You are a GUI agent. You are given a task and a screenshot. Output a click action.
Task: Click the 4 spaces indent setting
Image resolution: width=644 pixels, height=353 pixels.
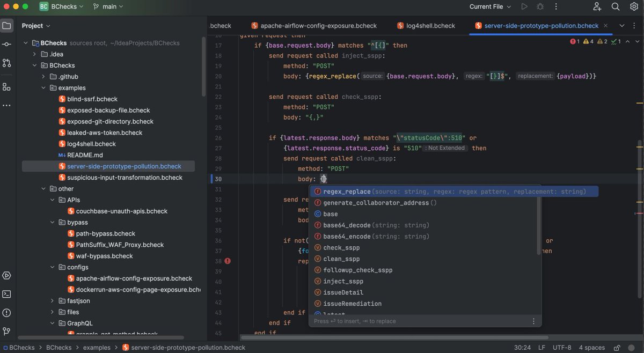click(x=592, y=348)
